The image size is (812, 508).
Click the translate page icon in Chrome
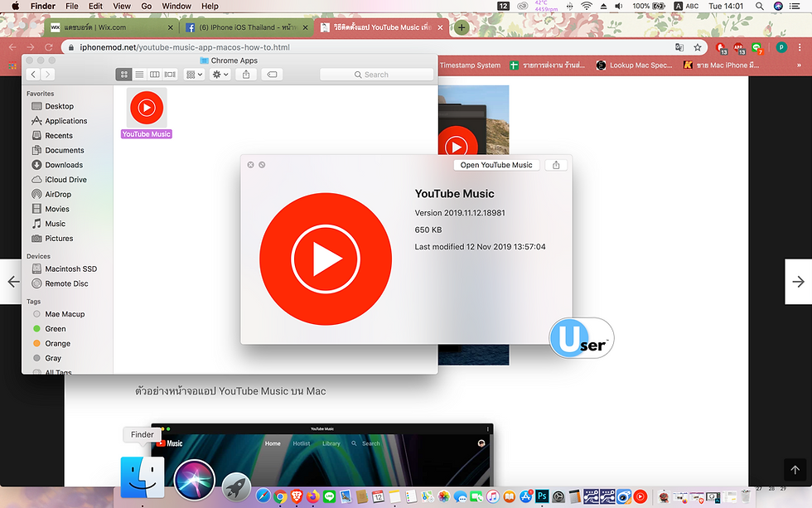679,47
